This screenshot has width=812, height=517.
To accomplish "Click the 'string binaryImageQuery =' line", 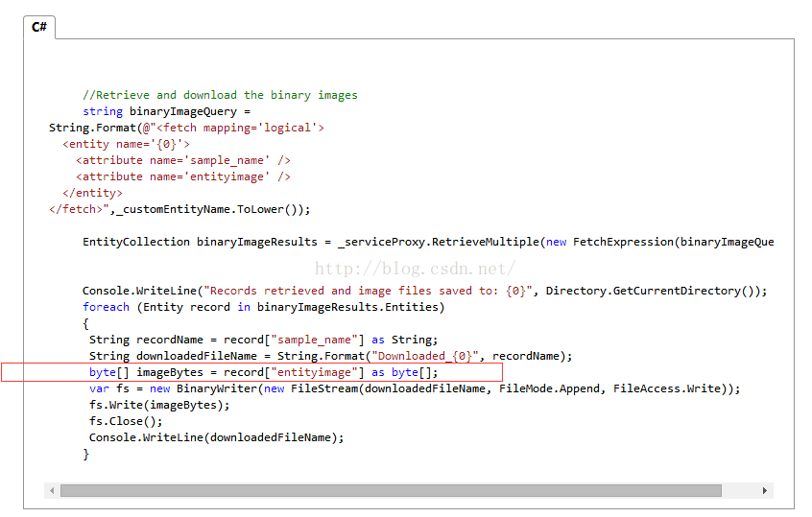I will [x=167, y=111].
